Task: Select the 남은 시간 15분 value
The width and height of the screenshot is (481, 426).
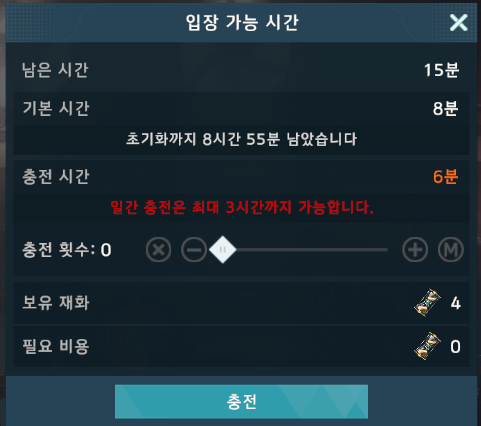Action: (441, 70)
